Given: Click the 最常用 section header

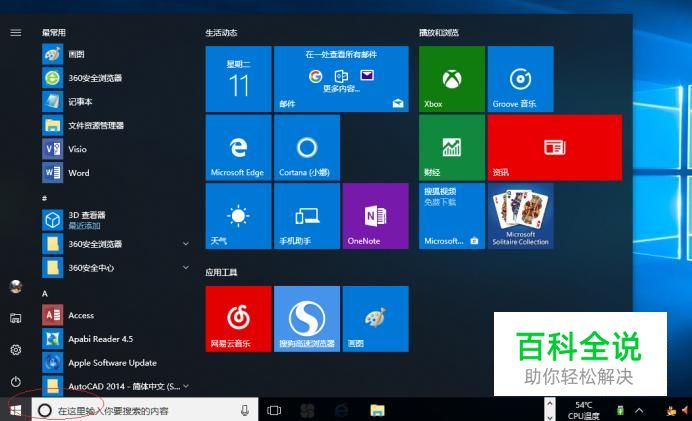Looking at the screenshot, I should click(54, 33).
